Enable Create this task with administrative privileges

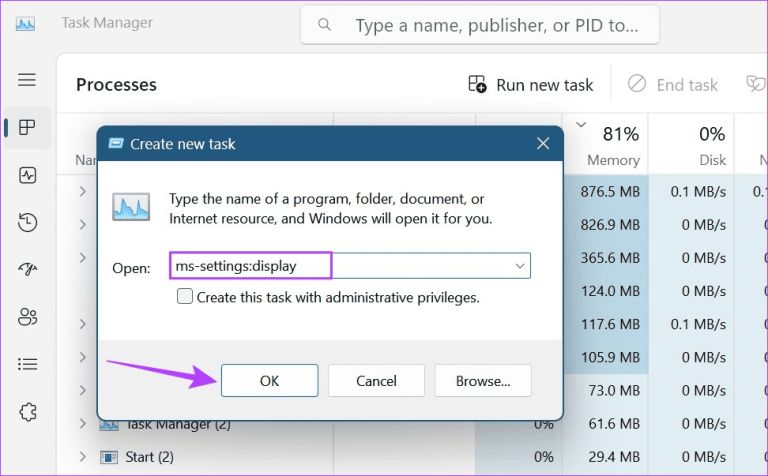click(x=185, y=297)
